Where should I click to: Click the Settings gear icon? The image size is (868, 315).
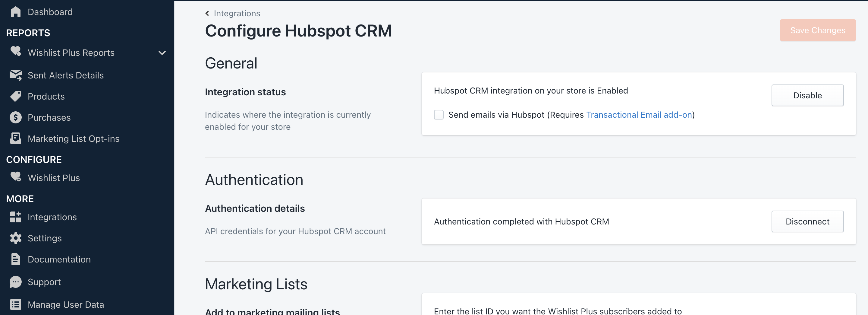coord(15,238)
